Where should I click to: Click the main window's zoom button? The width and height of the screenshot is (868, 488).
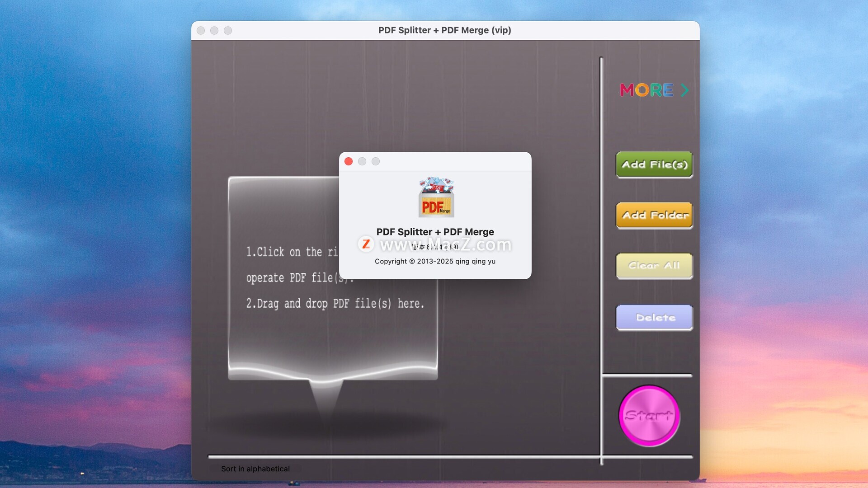[228, 30]
